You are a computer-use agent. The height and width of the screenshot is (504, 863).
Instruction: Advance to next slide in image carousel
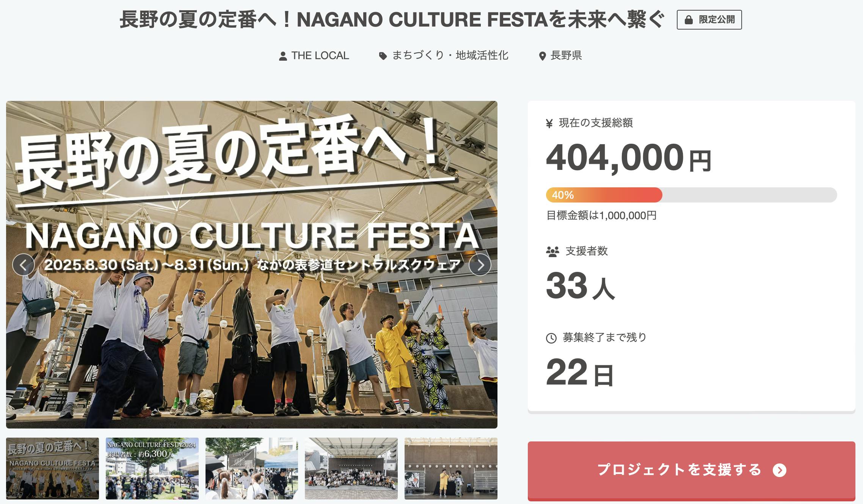click(480, 265)
